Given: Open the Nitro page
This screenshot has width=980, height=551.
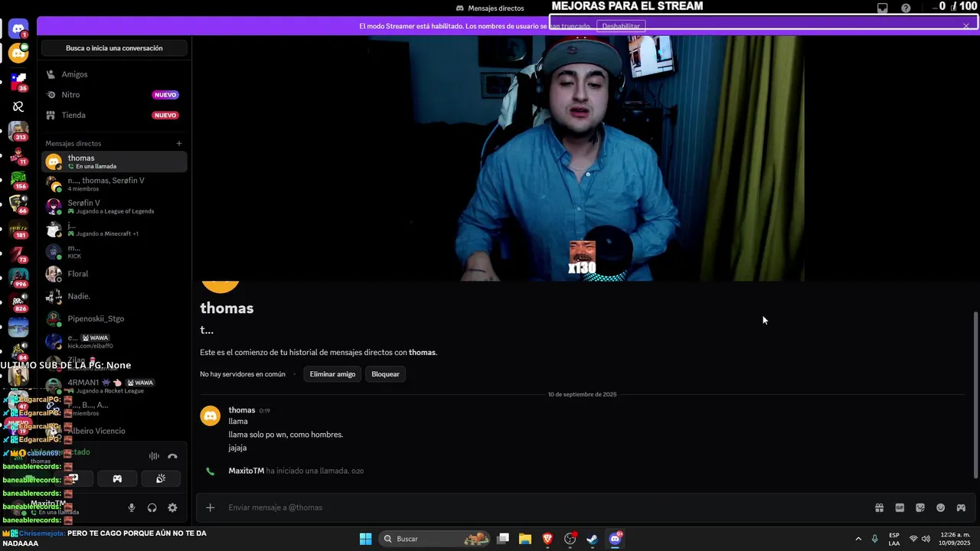Looking at the screenshot, I should 114,95.
